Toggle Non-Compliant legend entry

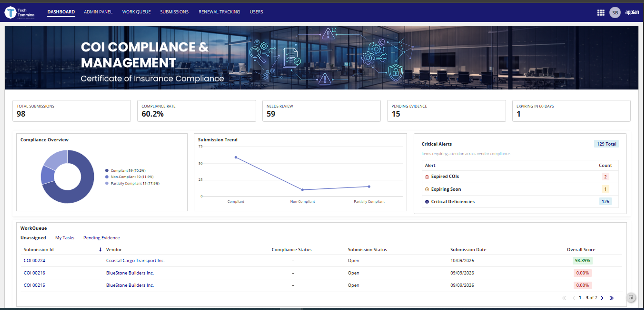tap(129, 177)
